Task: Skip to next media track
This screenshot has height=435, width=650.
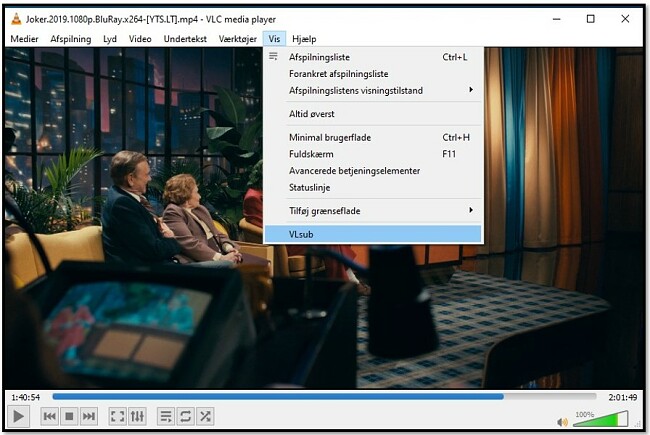Action: [89, 416]
